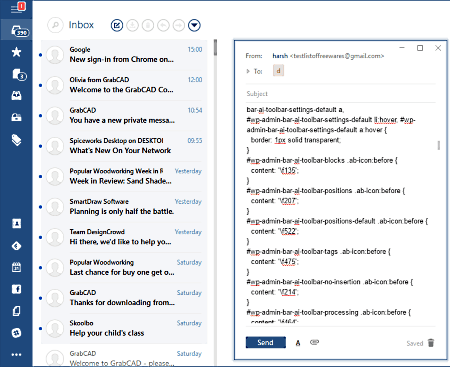Open the documents app icon in sidebar
This screenshot has width=450, height=367.
(x=16, y=311)
